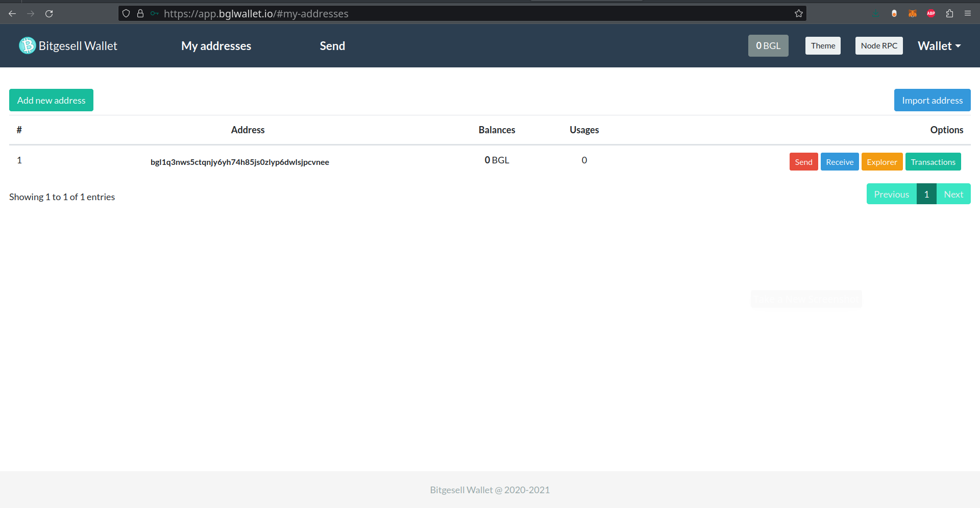Click the Options column header
The height and width of the screenshot is (508, 980).
click(x=946, y=130)
